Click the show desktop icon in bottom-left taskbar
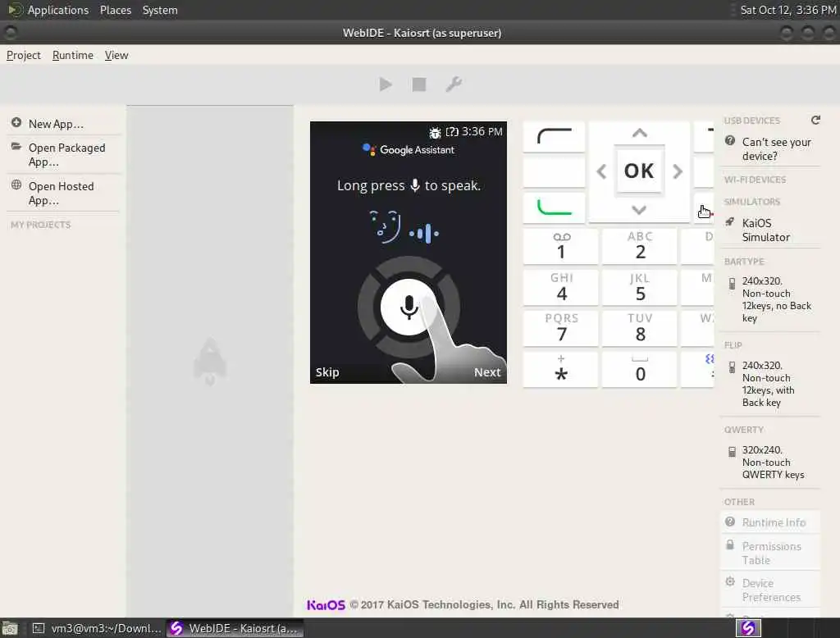 point(10,628)
